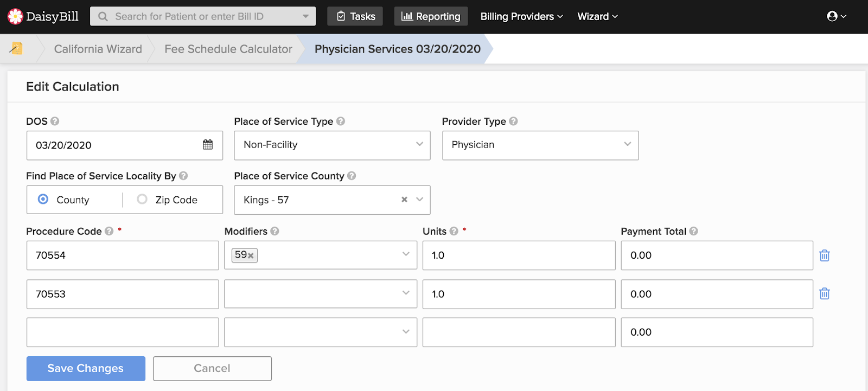
Task: Show help for Place of Service Type
Action: tap(341, 121)
